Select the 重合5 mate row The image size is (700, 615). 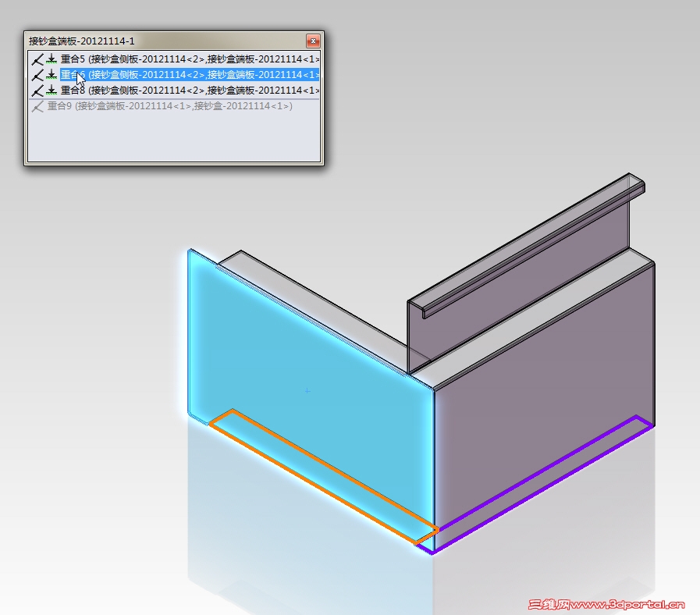coord(175,59)
